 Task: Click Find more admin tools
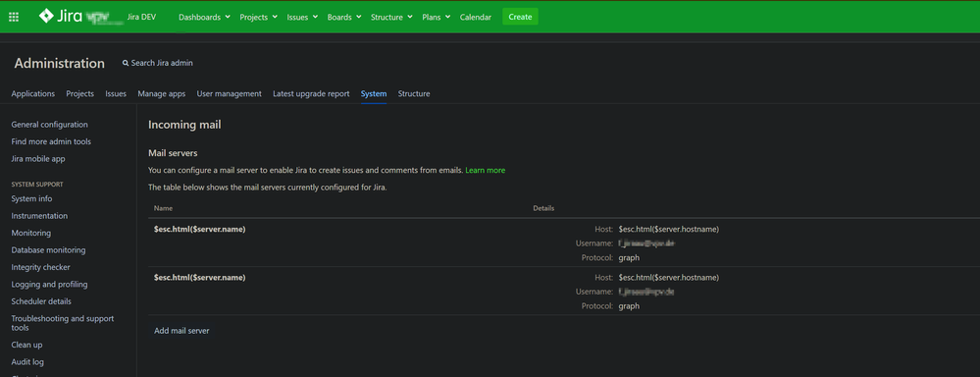click(51, 142)
